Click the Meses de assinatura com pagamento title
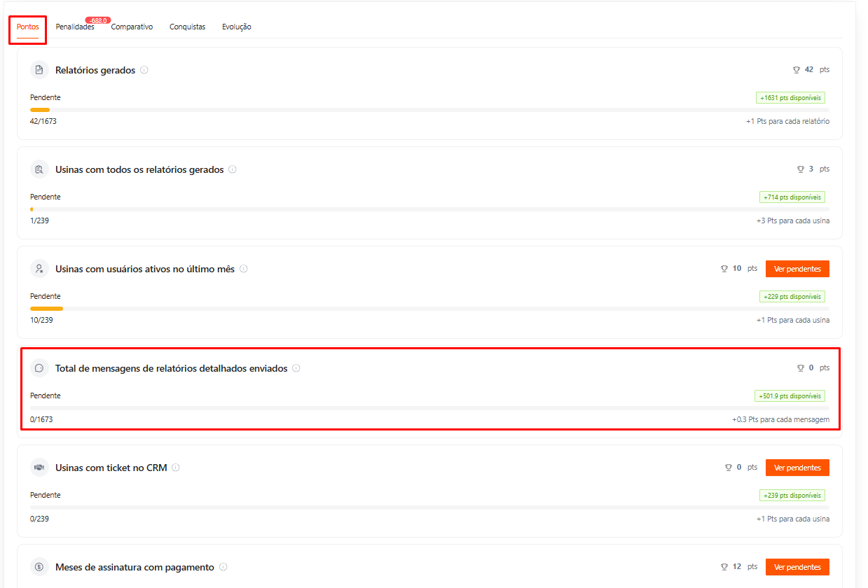Viewport: 868px width, 588px height. [x=135, y=567]
